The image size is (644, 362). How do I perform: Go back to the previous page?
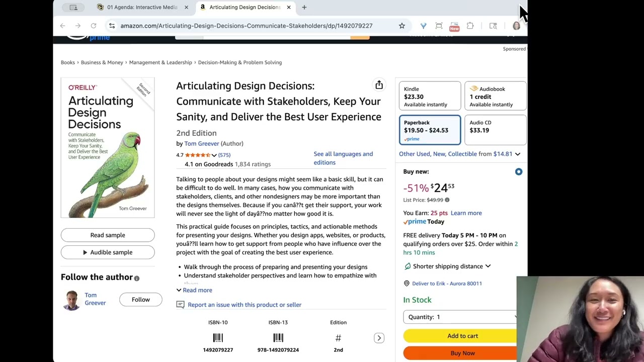[62, 26]
